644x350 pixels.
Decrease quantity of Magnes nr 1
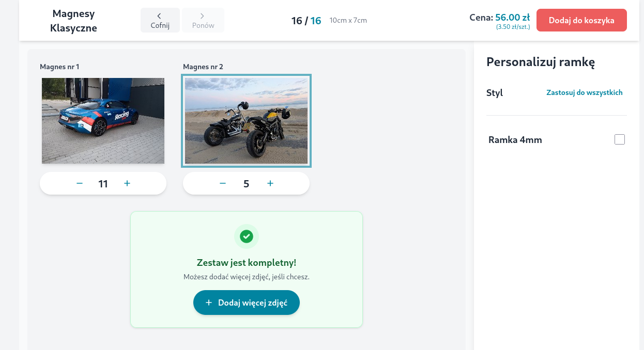[80, 183]
